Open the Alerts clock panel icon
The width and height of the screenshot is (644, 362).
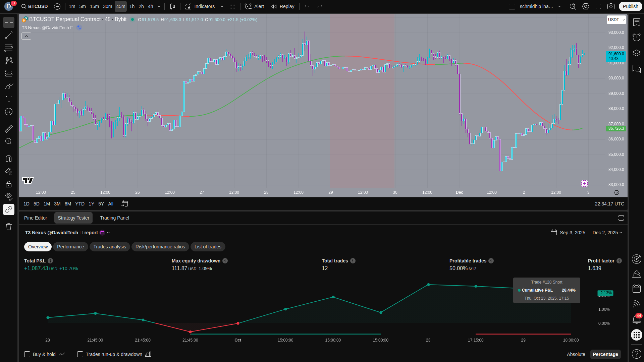coord(636,37)
